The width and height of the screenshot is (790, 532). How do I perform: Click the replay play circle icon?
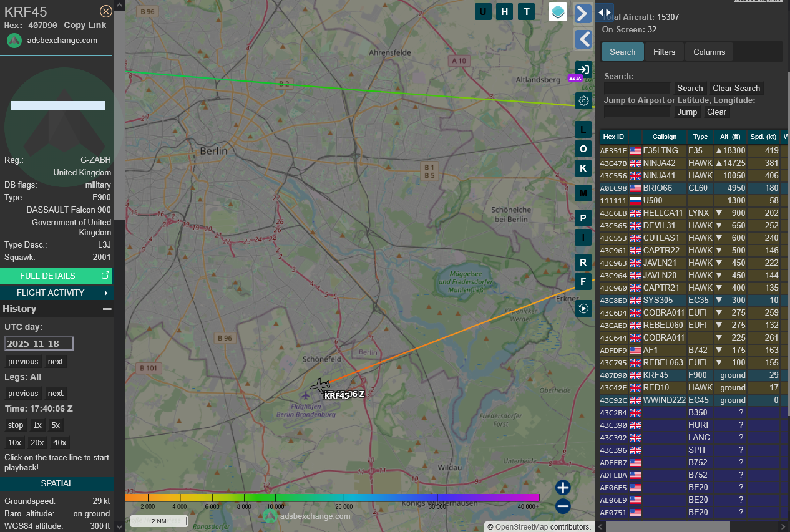point(583,308)
